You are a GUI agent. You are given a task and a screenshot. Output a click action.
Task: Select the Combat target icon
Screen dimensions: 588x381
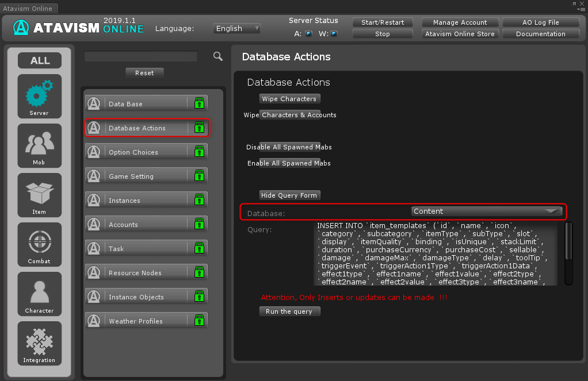coord(40,243)
